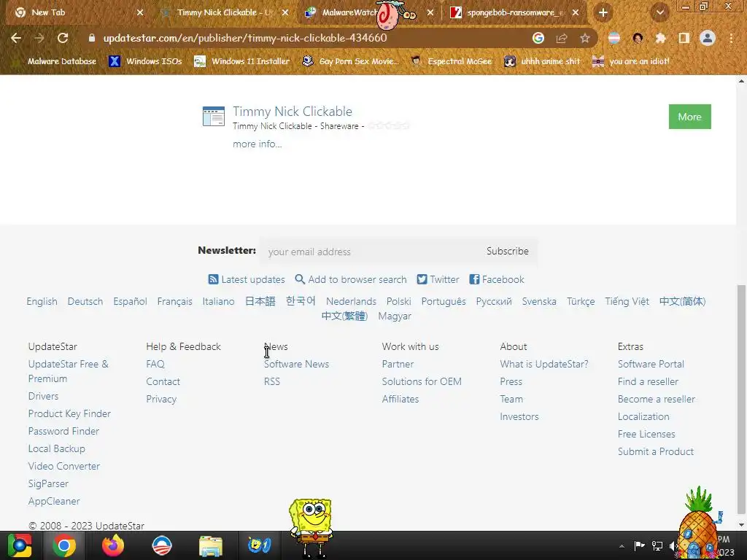Open Chrome from the taskbar
This screenshot has height=560, width=747.
point(64,545)
